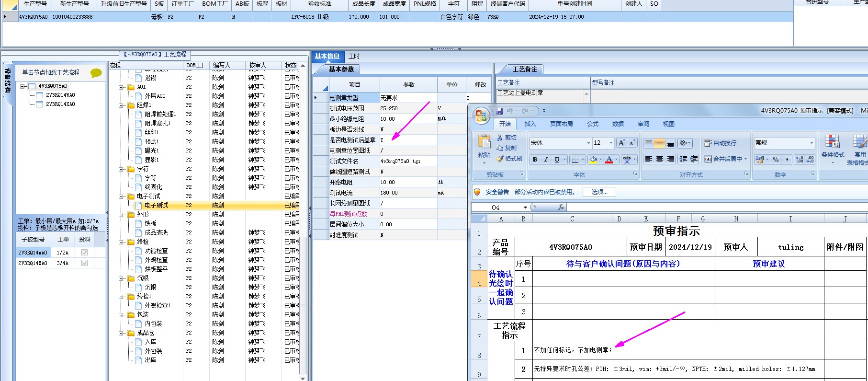Collapse the 4V3RQ075A0 tree node
The height and width of the screenshot is (381, 868).
tap(22, 86)
